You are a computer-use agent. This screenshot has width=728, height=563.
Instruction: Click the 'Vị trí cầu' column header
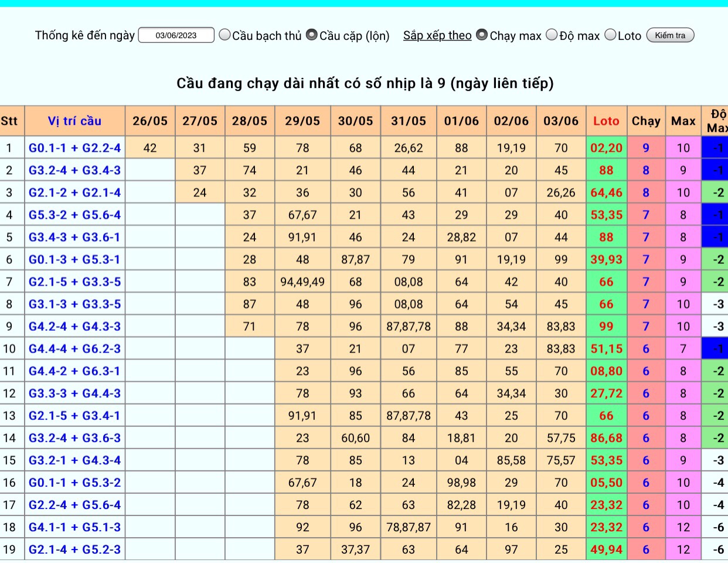click(74, 121)
